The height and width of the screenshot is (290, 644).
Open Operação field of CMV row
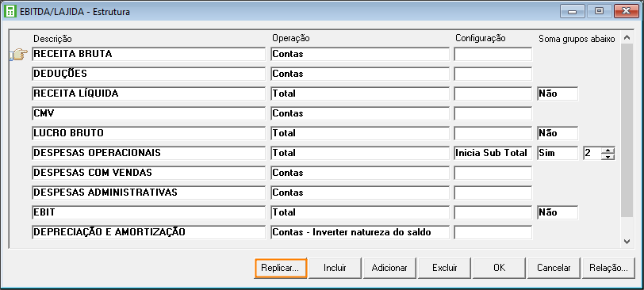click(360, 113)
